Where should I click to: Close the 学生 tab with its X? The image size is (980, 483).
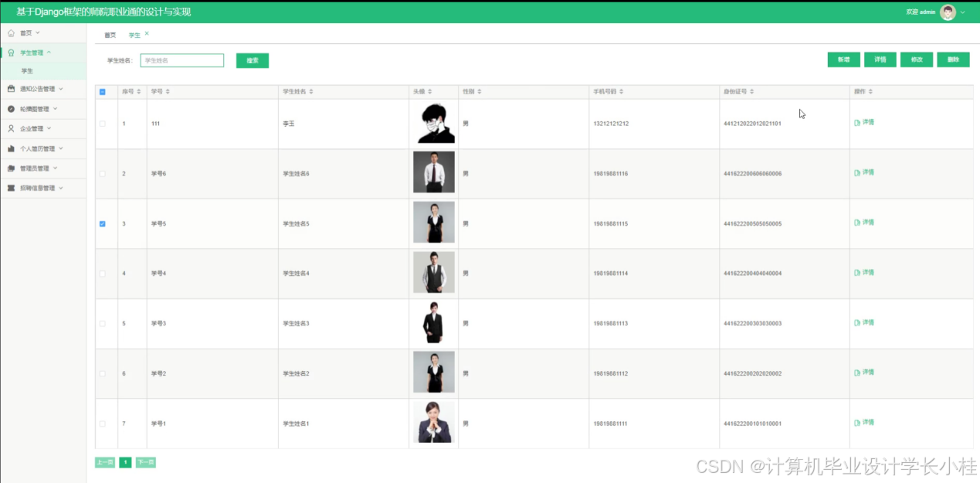coord(147,34)
